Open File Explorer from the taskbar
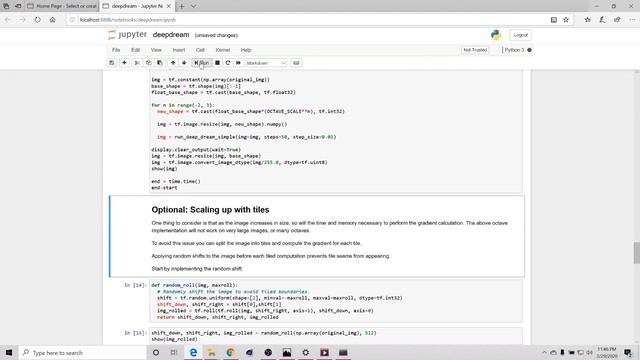Screen dimensions: 640x360 point(212,352)
